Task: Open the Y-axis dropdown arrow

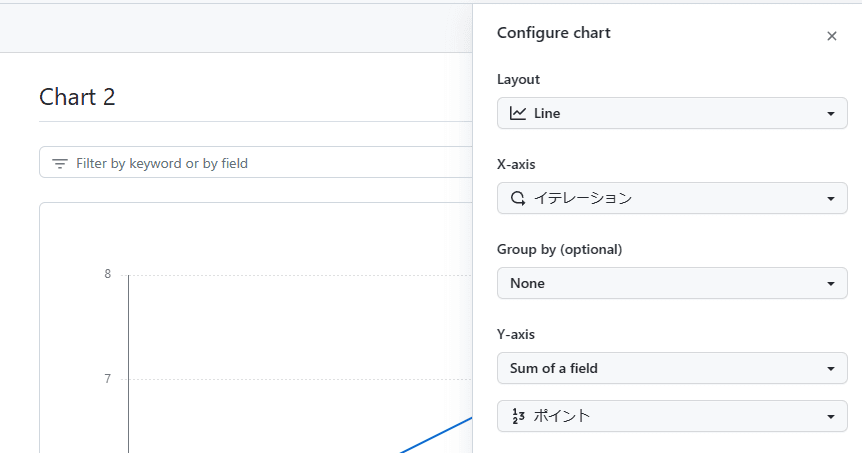Action: 830,369
